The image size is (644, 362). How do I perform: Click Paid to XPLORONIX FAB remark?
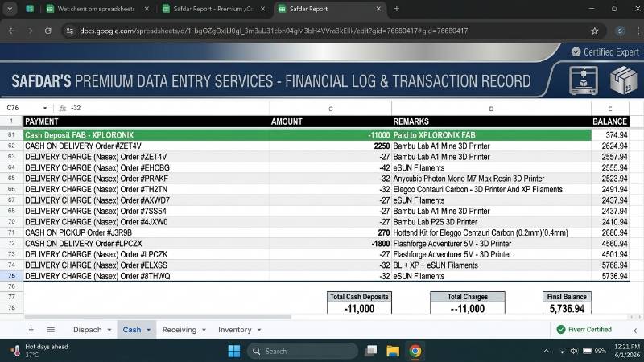491,135
